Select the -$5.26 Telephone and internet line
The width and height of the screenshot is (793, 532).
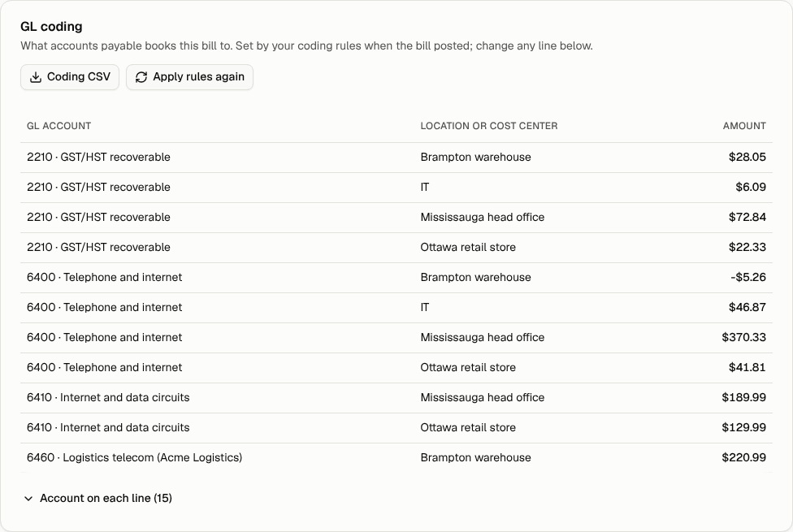[396, 278]
